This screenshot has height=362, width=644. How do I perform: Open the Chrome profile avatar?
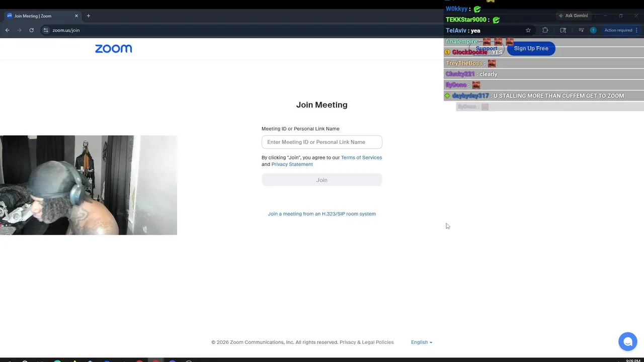593,30
